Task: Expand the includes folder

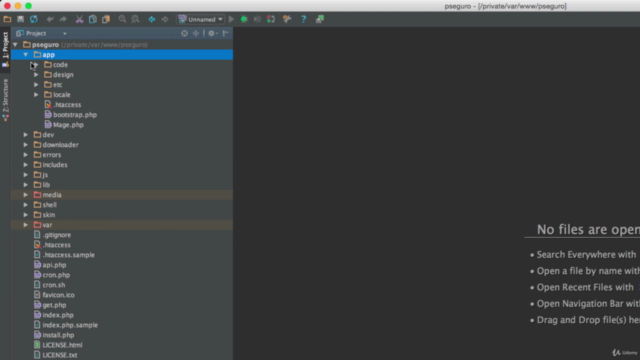Action: point(26,164)
